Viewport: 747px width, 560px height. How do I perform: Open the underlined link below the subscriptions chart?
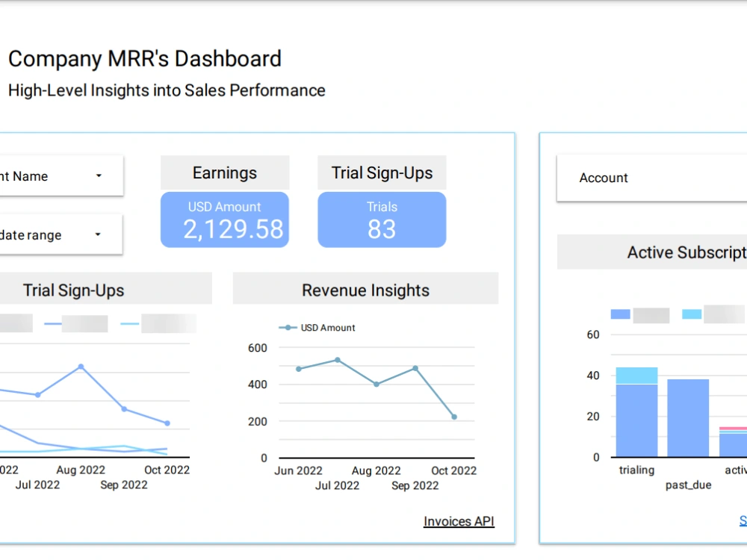pos(742,520)
